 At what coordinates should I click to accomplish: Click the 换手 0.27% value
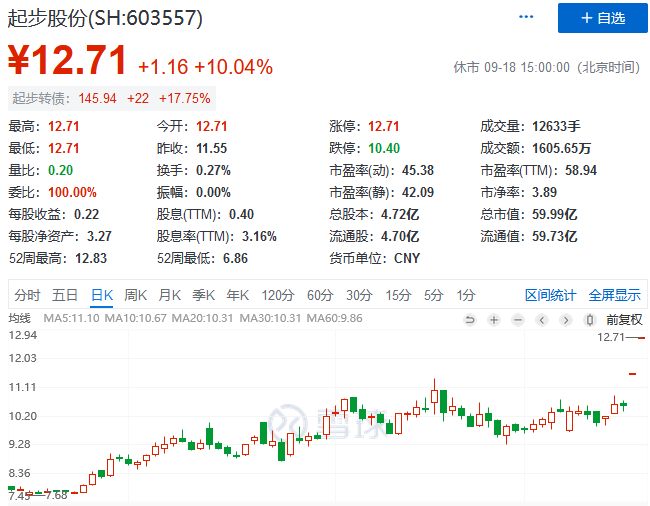click(x=213, y=170)
